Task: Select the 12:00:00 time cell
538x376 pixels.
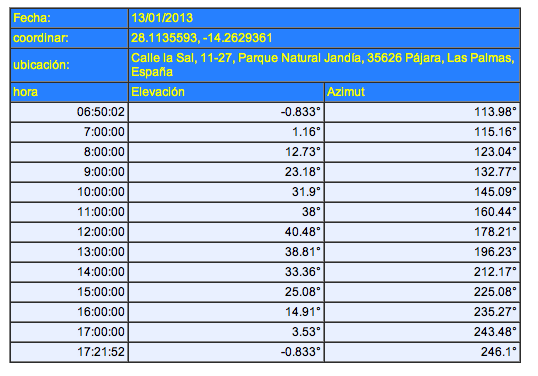Action: point(69,232)
